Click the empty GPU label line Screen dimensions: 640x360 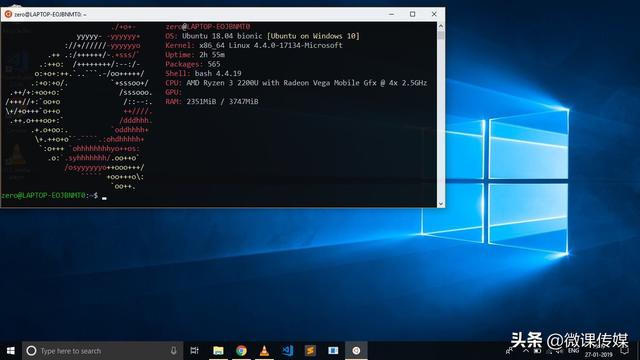173,92
